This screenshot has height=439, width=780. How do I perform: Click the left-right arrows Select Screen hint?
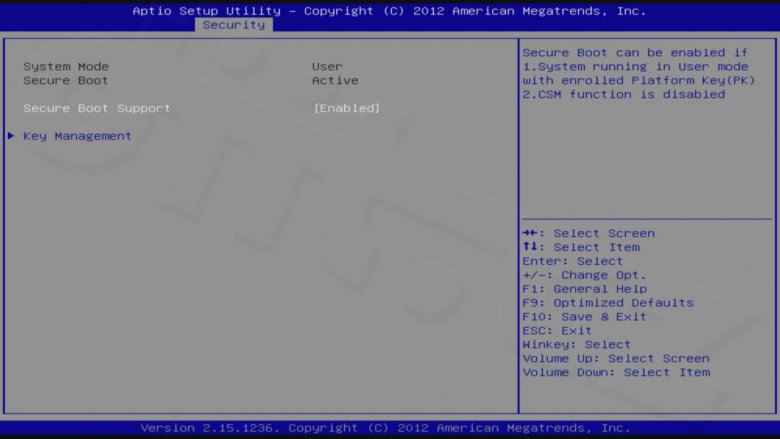point(588,233)
